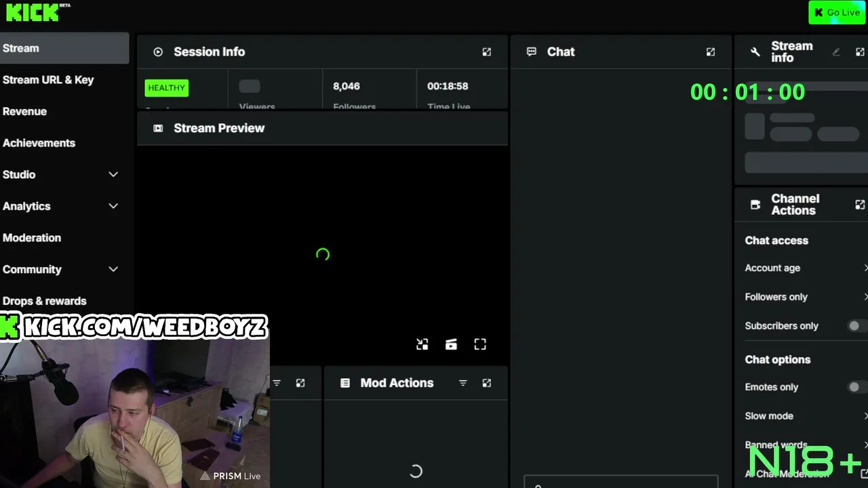Image resolution: width=868 pixels, height=488 pixels.
Task: Click the Session Info play-circle icon
Action: [x=158, y=52]
